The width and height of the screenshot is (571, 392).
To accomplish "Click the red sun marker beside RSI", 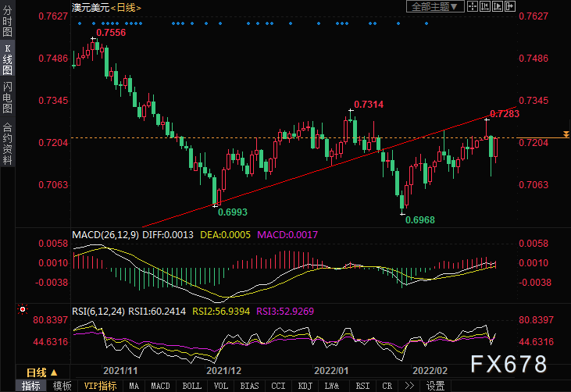I will tap(23, 309).
